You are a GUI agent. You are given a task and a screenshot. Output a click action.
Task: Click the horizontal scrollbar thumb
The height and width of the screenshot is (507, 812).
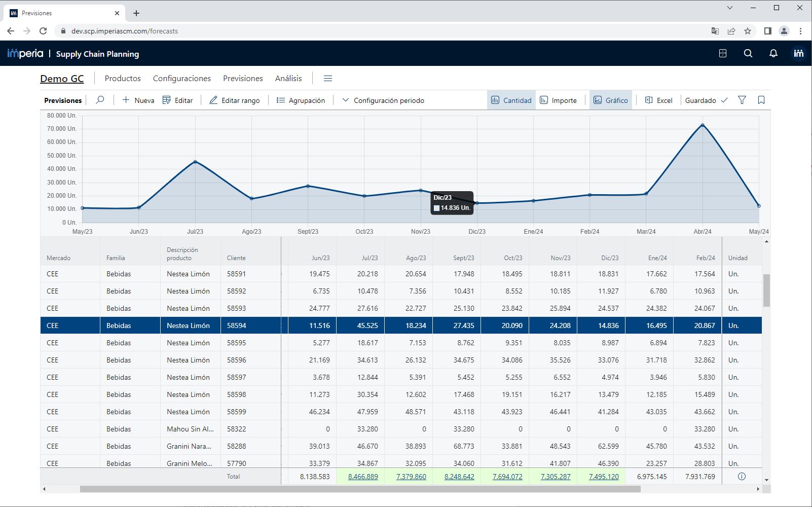coord(360,489)
